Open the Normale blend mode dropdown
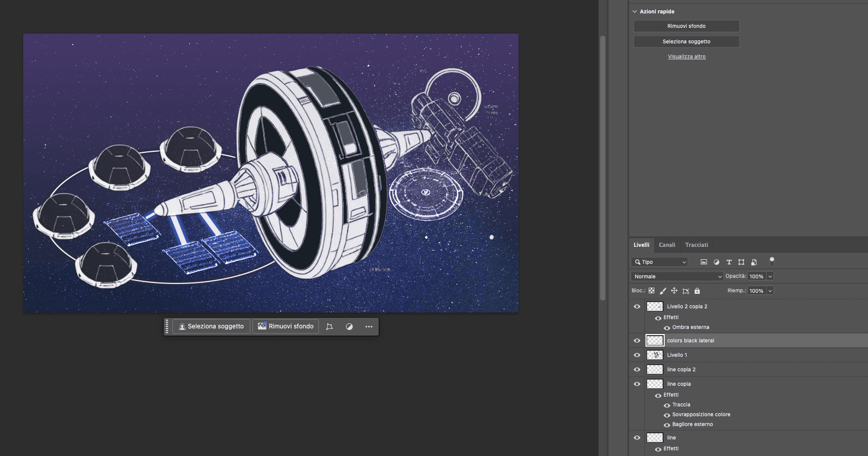Image resolution: width=868 pixels, height=456 pixels. point(677,277)
